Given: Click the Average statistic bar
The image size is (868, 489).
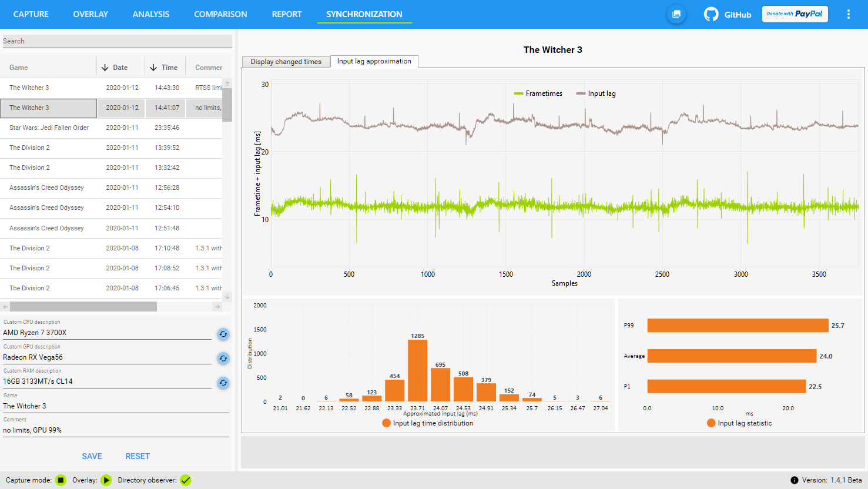Looking at the screenshot, I should (732, 356).
